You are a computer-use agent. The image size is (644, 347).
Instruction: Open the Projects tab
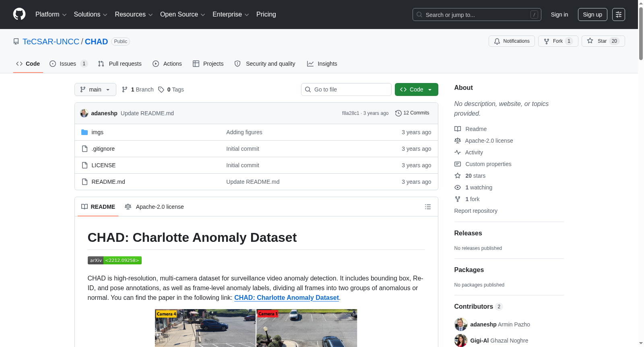[x=208, y=64]
